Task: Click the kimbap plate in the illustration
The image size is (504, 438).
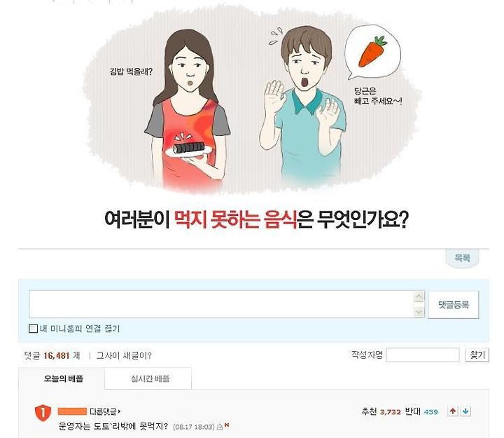Action: 189,149
